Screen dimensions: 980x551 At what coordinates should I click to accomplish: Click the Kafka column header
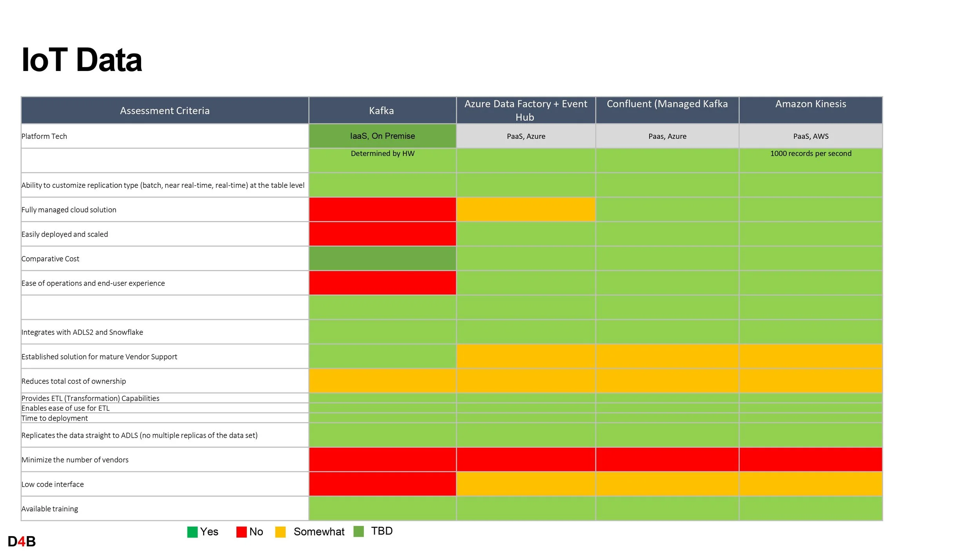381,111
